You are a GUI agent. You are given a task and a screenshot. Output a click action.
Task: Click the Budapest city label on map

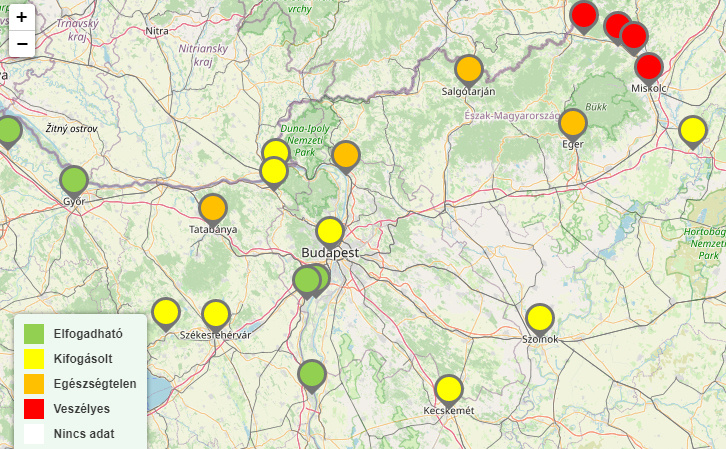[x=330, y=253]
